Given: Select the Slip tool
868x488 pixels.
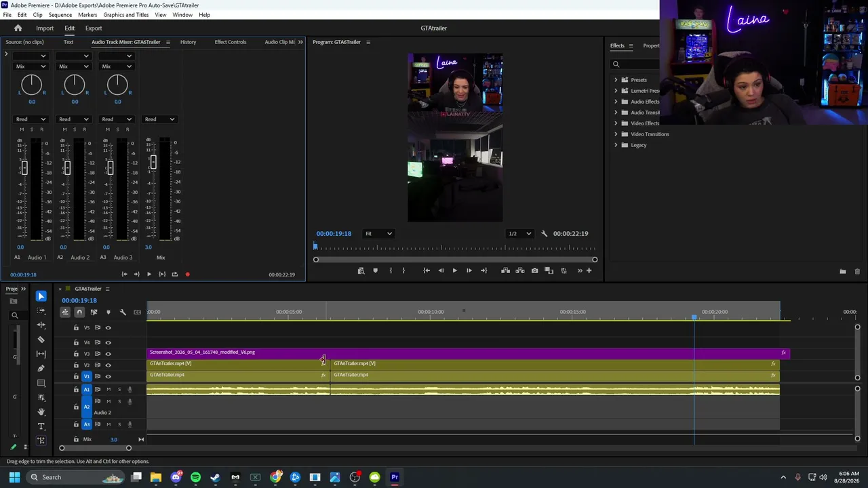Looking at the screenshot, I should click(41, 354).
